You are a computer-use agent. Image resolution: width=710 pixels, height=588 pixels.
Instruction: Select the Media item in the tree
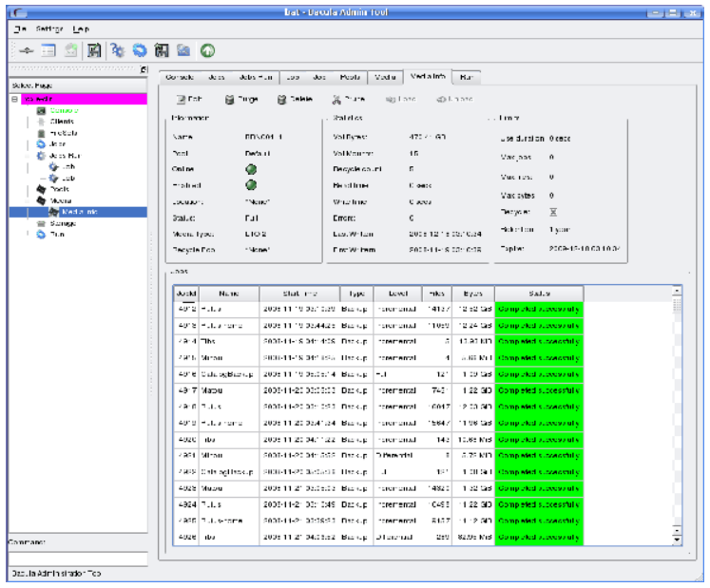[61, 200]
